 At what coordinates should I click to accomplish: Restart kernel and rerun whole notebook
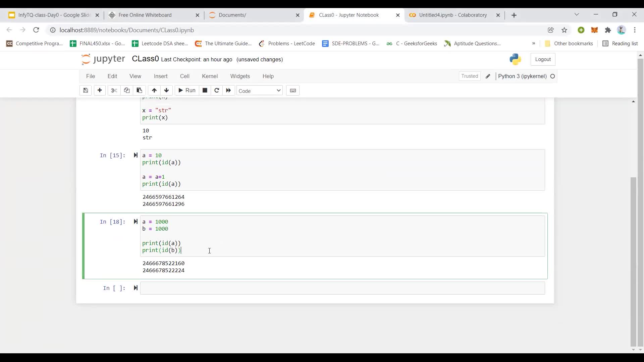coord(228,90)
